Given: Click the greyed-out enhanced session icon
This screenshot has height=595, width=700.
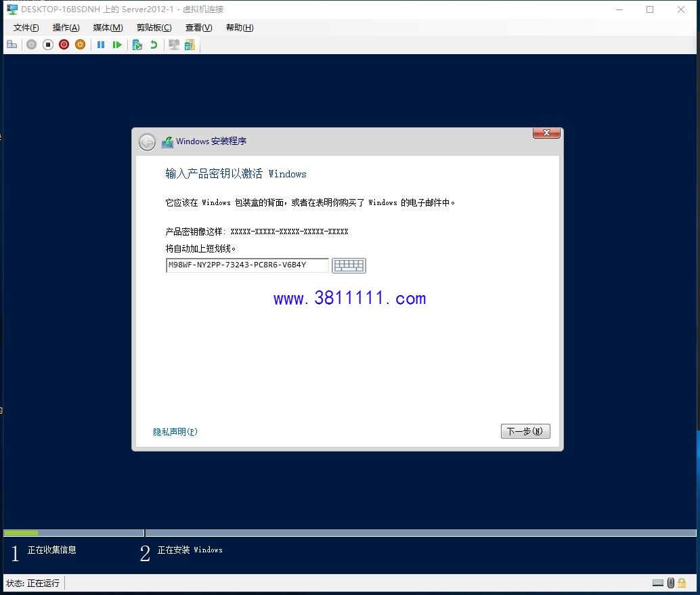Looking at the screenshot, I should [x=174, y=45].
